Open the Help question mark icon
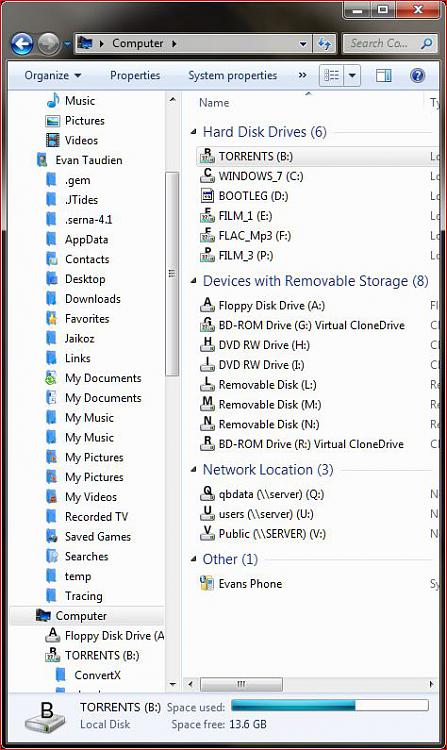Screen dimensions: 447x750 click(417, 75)
